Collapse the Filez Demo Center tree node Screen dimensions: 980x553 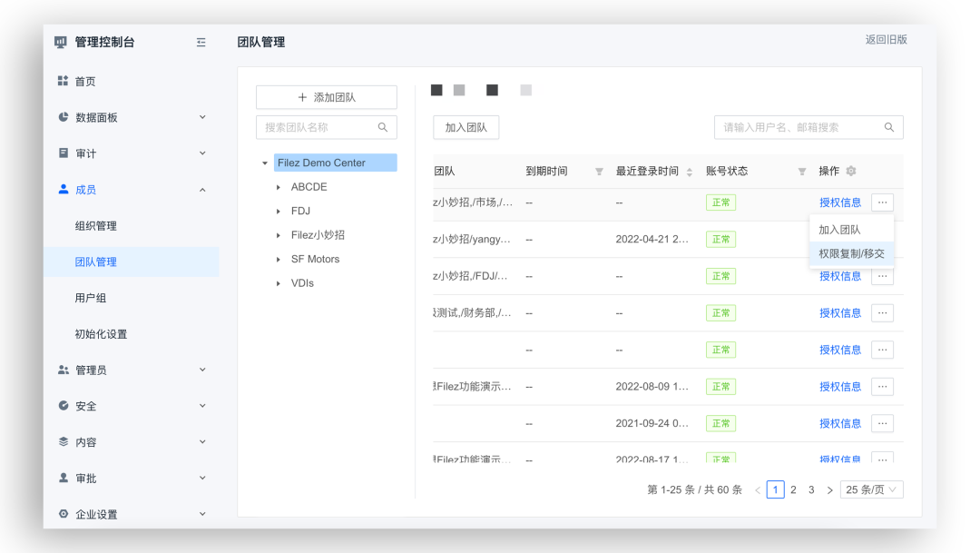264,163
